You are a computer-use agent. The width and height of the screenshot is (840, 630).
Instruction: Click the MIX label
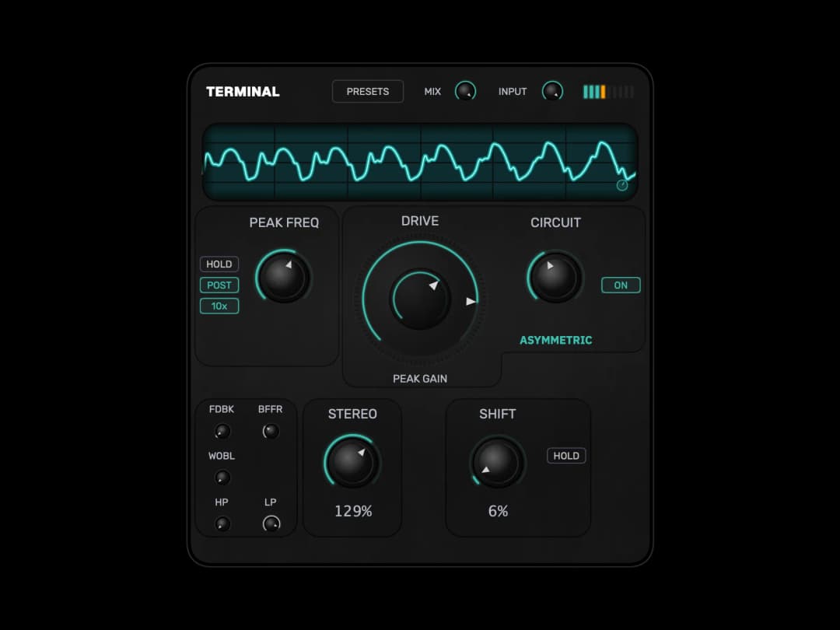point(432,92)
